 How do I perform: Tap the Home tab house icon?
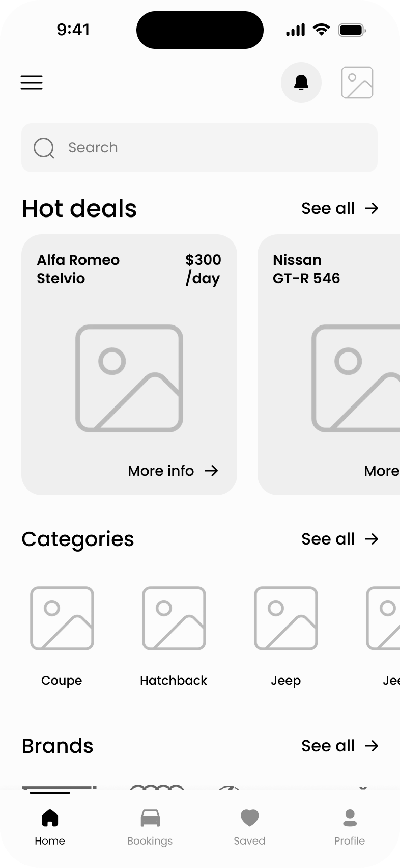pos(50,818)
